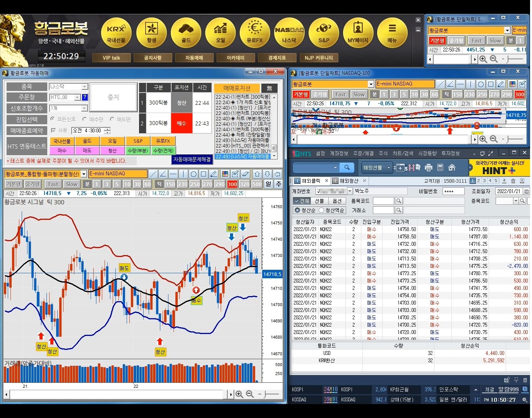Zoom in on the main chart
This screenshot has width=532, height=418.
tap(239, 394)
